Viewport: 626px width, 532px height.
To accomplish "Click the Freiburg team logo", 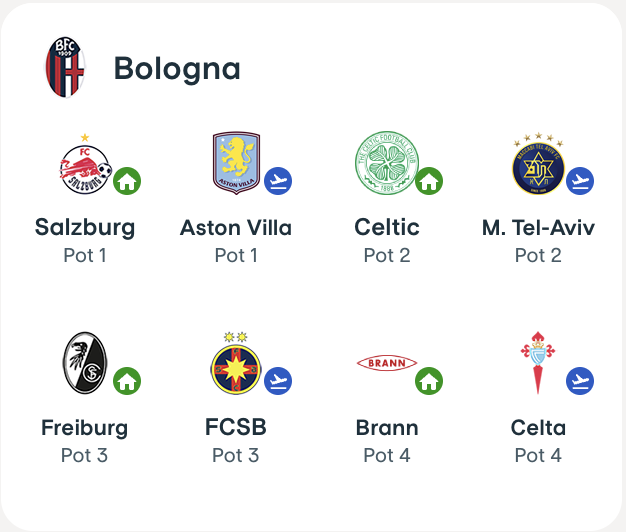I will tap(85, 362).
